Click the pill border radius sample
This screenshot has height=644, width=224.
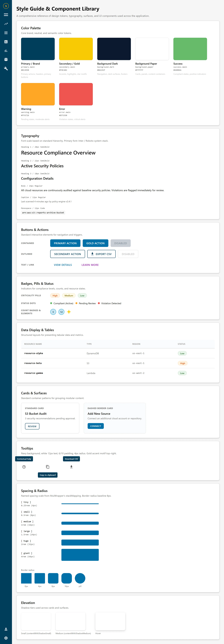click(80, 578)
